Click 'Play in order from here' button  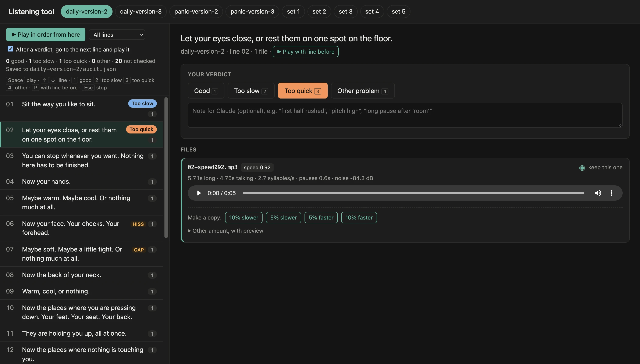[x=46, y=35]
